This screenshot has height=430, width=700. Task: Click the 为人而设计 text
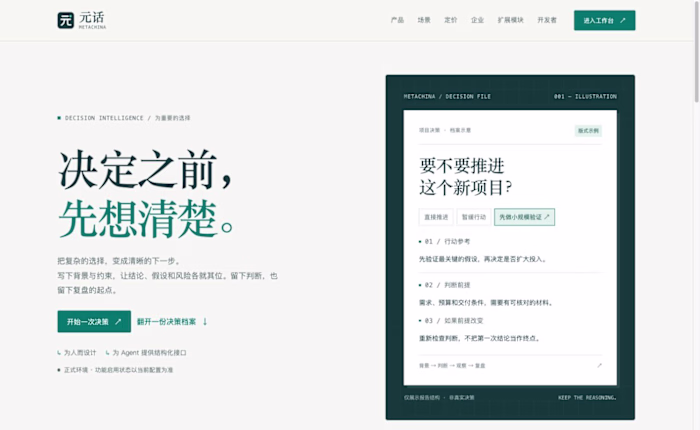click(80, 353)
